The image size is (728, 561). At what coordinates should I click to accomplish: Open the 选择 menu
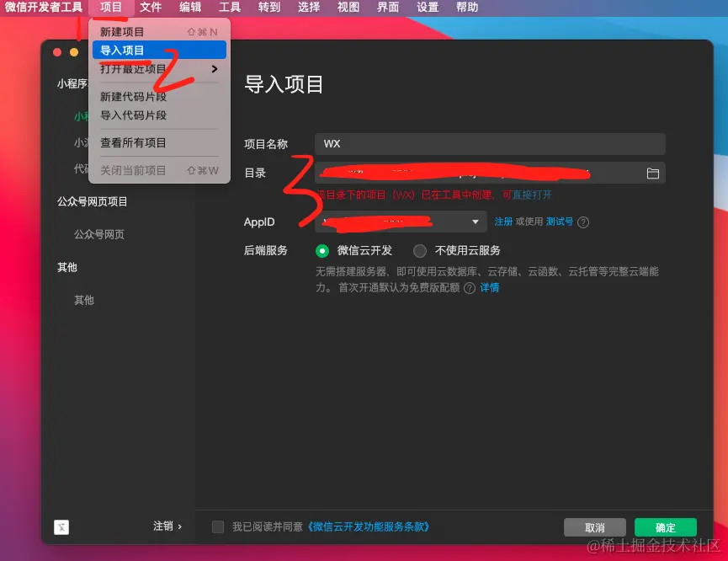(309, 8)
